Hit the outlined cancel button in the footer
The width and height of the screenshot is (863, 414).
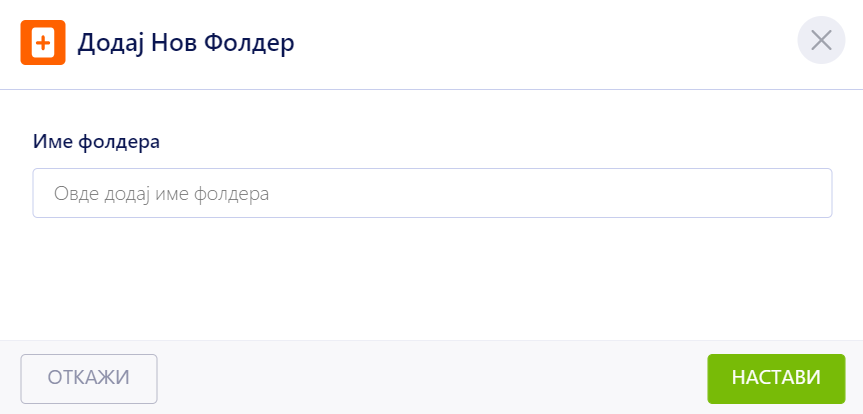[x=89, y=378]
